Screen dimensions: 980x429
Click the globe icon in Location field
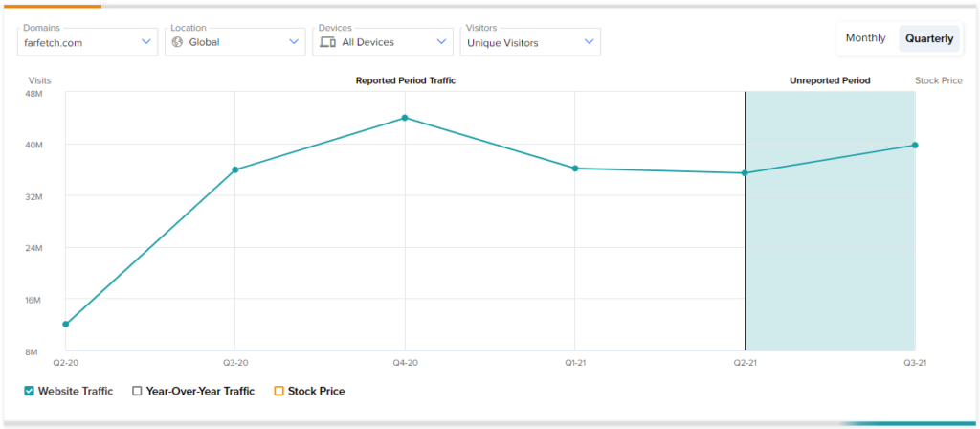pyautogui.click(x=177, y=42)
